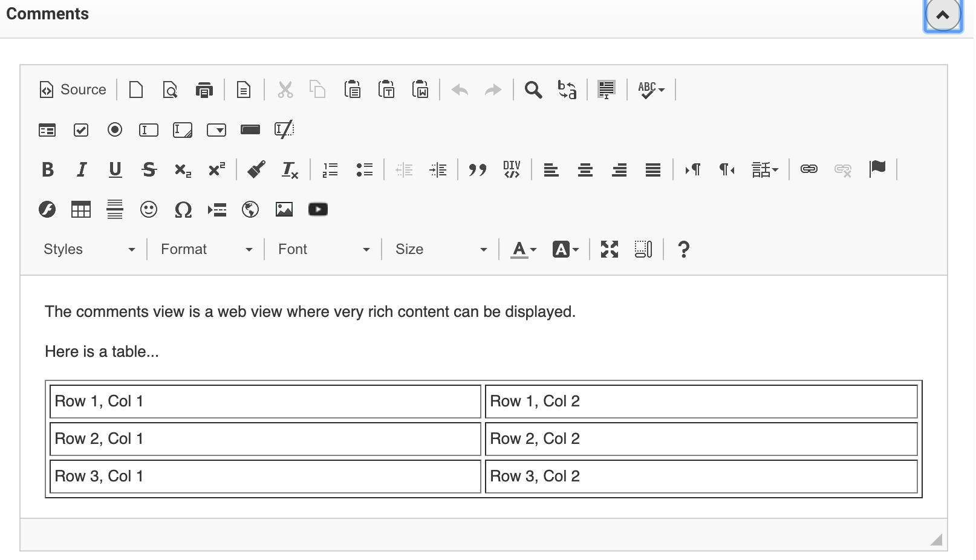Viewport: 976px width, 560px height.
Task: Insert a table using the Table icon
Action: click(81, 209)
